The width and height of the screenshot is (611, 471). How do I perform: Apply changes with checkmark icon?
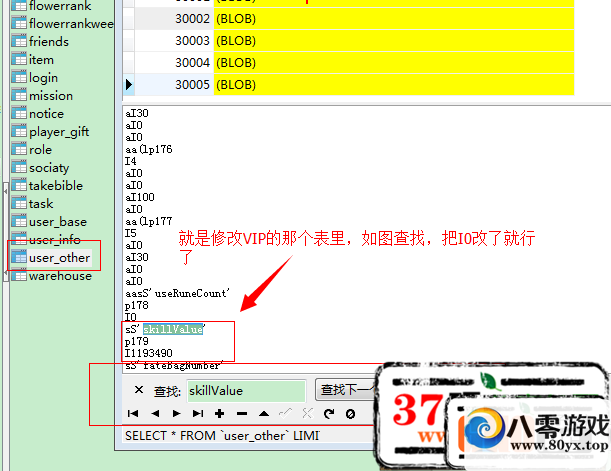[286, 413]
